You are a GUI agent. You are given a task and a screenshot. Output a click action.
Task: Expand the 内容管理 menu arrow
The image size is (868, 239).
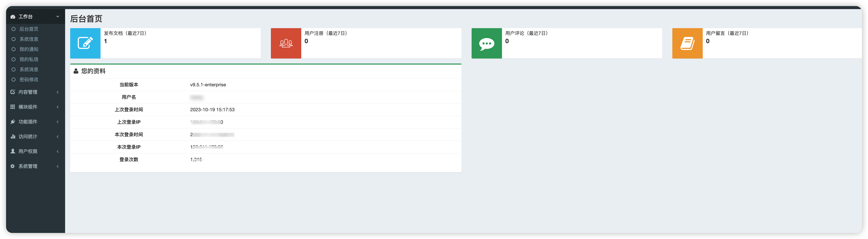[58, 92]
